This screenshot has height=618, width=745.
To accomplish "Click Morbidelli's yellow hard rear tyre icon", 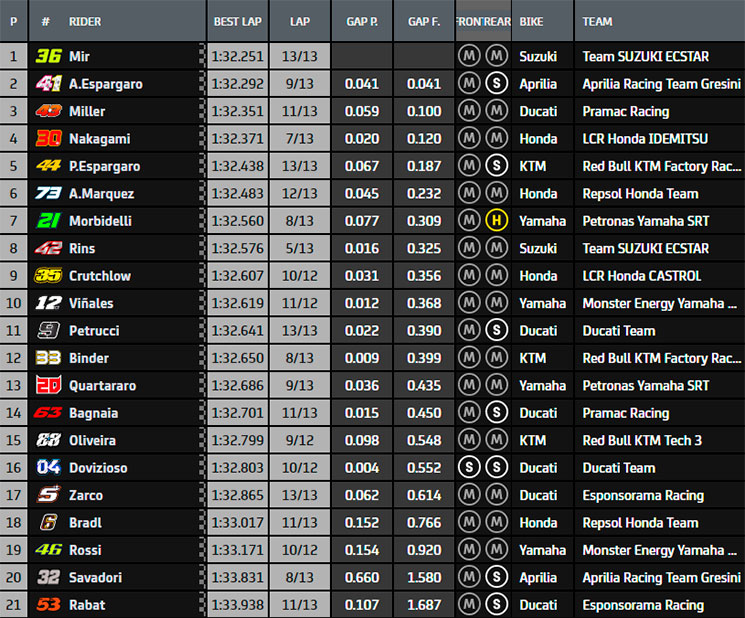I will pyautogui.click(x=497, y=220).
